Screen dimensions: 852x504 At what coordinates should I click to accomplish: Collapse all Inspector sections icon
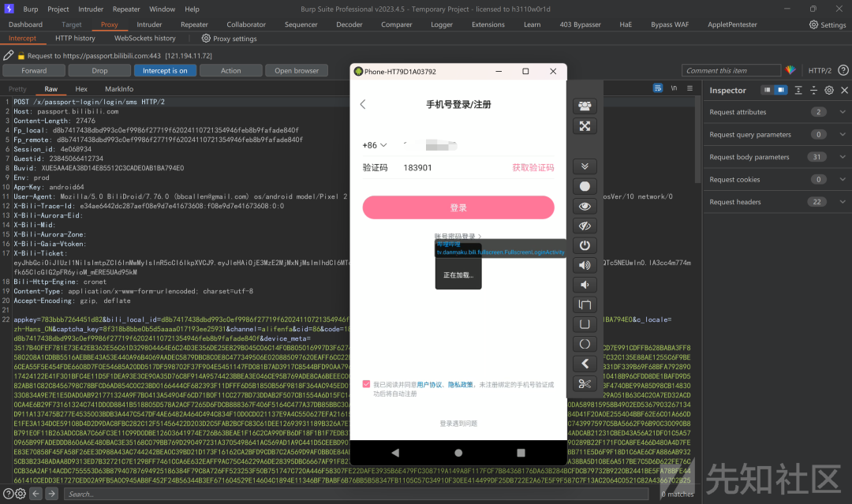813,90
